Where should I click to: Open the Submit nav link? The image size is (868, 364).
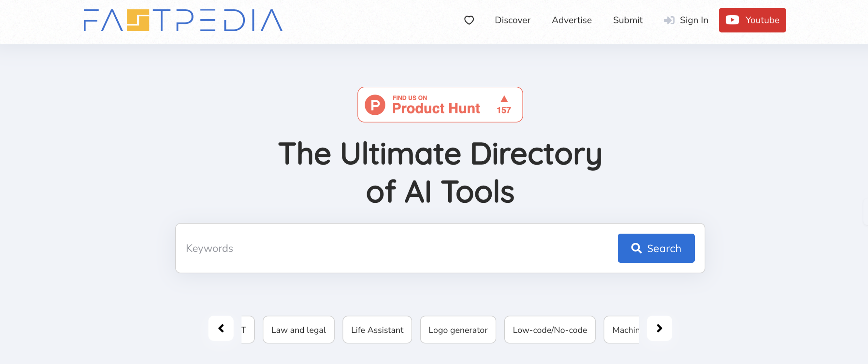[x=628, y=20]
